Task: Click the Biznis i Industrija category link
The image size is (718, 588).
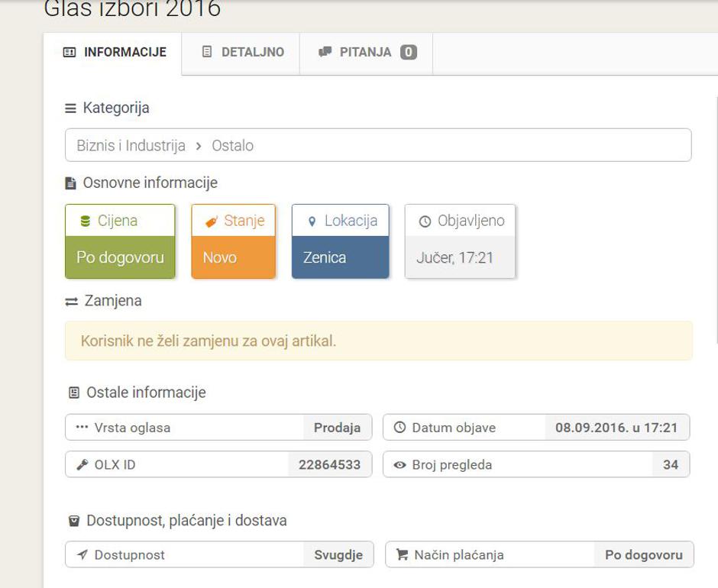Action: point(131,145)
